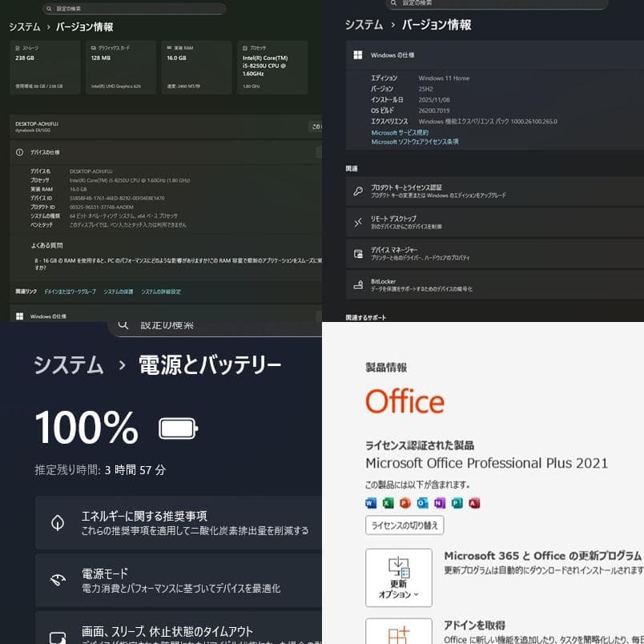Open the Word app icon under Office products
644x644 pixels.
click(x=371, y=502)
